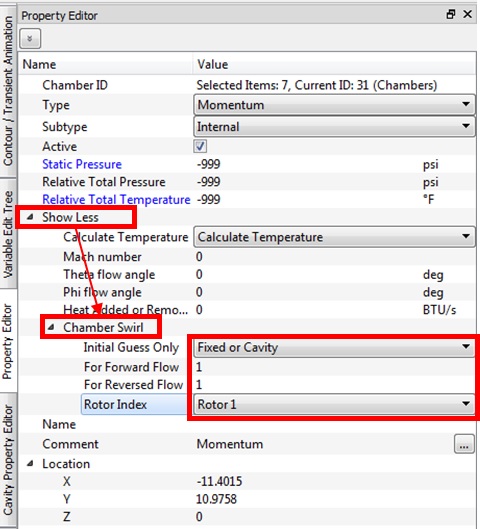The image size is (480, 529).
Task: Click the double-chevron collapse button under the title
Action: tap(30, 38)
